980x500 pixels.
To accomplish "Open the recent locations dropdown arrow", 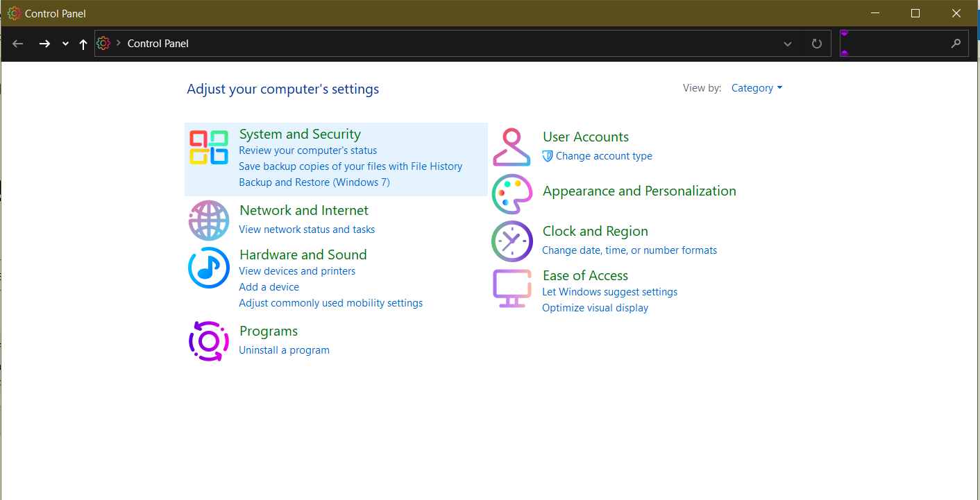I will pos(65,44).
